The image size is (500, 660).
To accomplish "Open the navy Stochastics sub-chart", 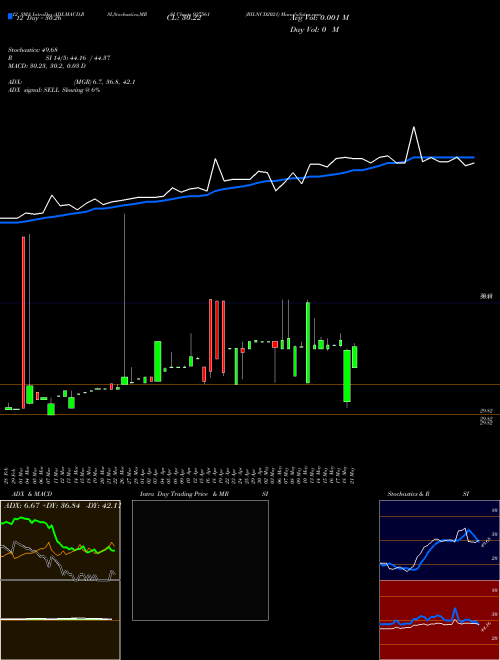I will (439, 540).
